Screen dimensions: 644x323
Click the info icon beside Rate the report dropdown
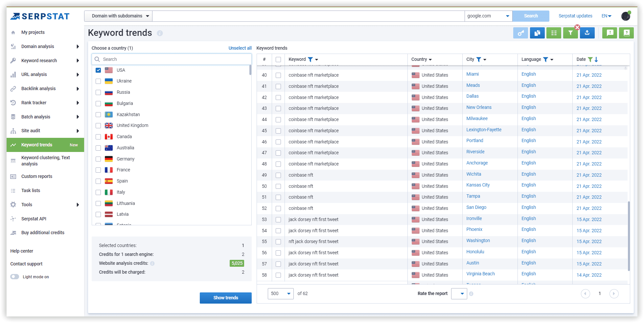(x=471, y=294)
